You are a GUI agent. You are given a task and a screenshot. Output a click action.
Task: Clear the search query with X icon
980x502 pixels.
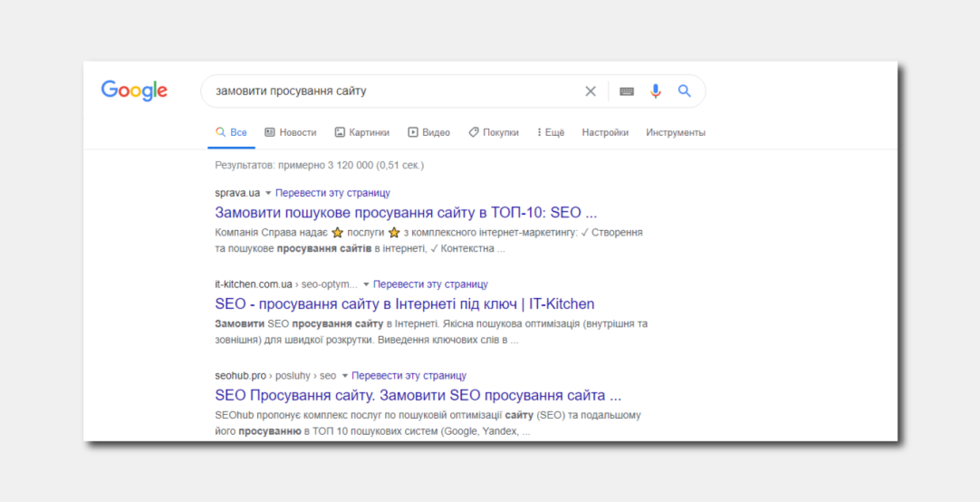tap(590, 92)
